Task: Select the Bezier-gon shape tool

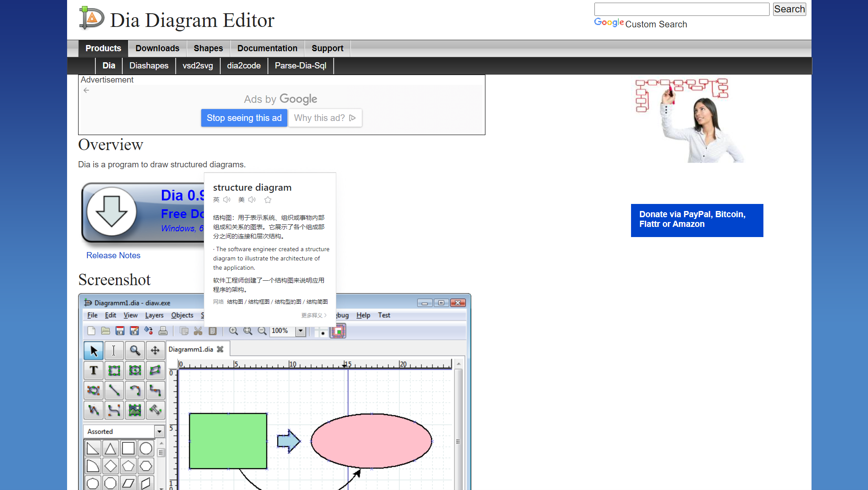Action: [x=94, y=390]
